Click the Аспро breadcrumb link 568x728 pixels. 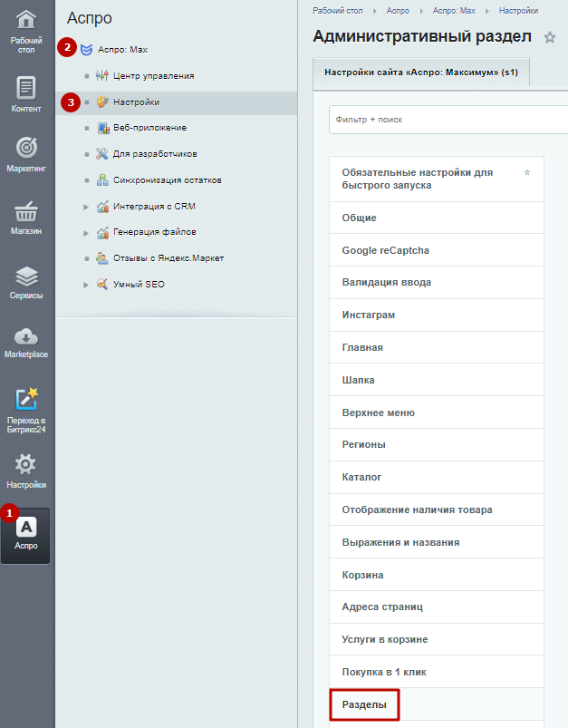pyautogui.click(x=399, y=11)
